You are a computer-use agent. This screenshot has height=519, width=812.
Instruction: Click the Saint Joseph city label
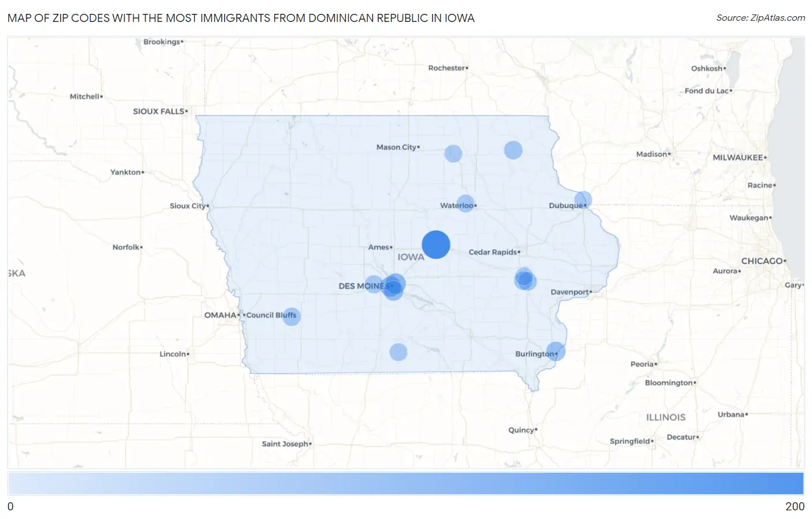pos(286,444)
